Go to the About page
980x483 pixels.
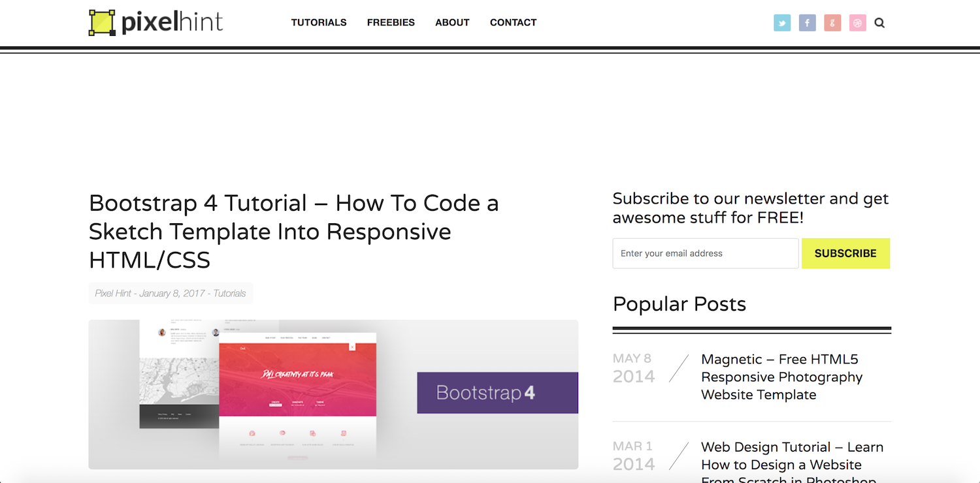pos(452,22)
